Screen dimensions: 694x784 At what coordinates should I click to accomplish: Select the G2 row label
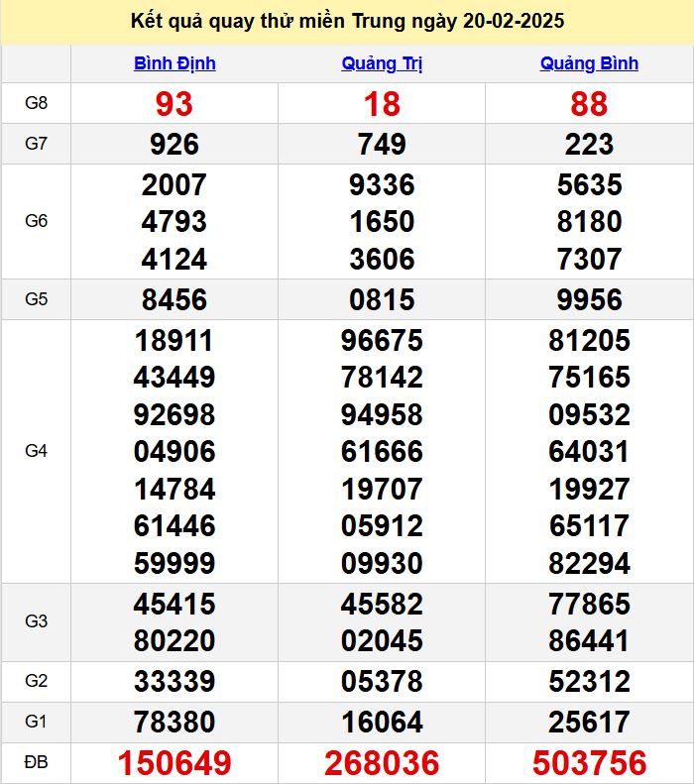(x=36, y=681)
